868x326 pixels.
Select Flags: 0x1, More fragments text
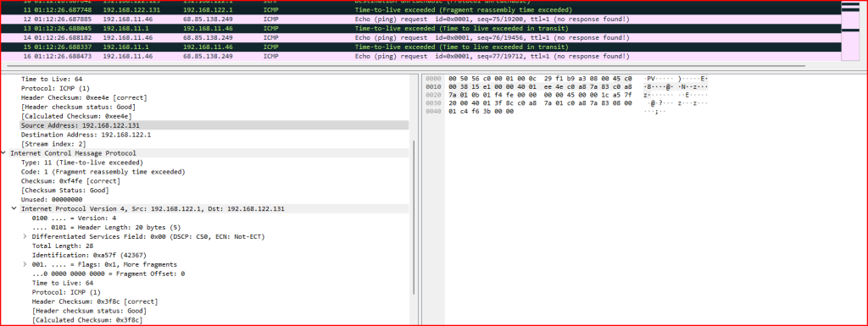click(104, 264)
